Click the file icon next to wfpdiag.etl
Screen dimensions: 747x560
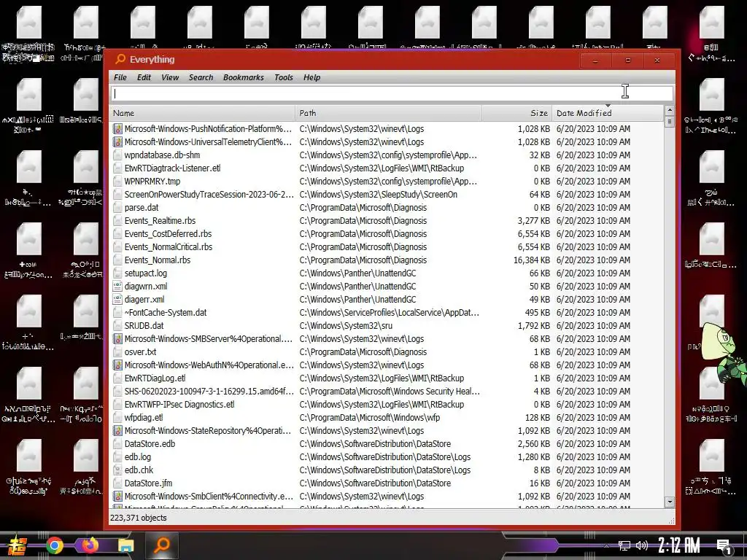point(117,418)
